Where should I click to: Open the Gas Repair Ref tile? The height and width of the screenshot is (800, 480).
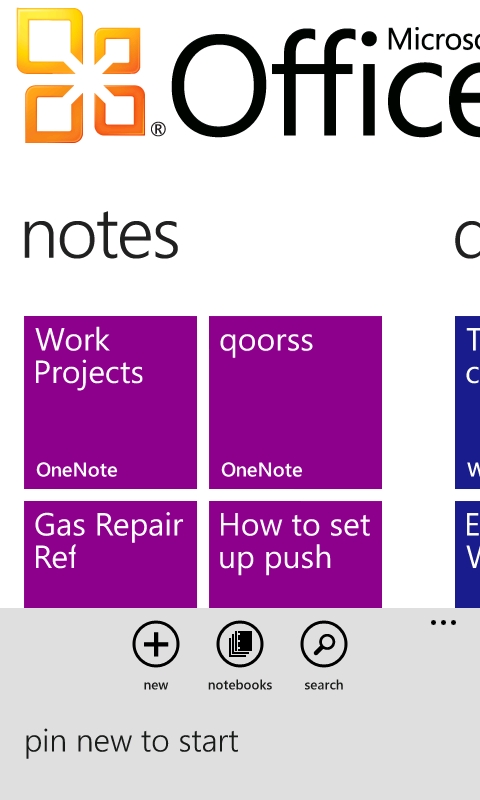[x=110, y=555]
